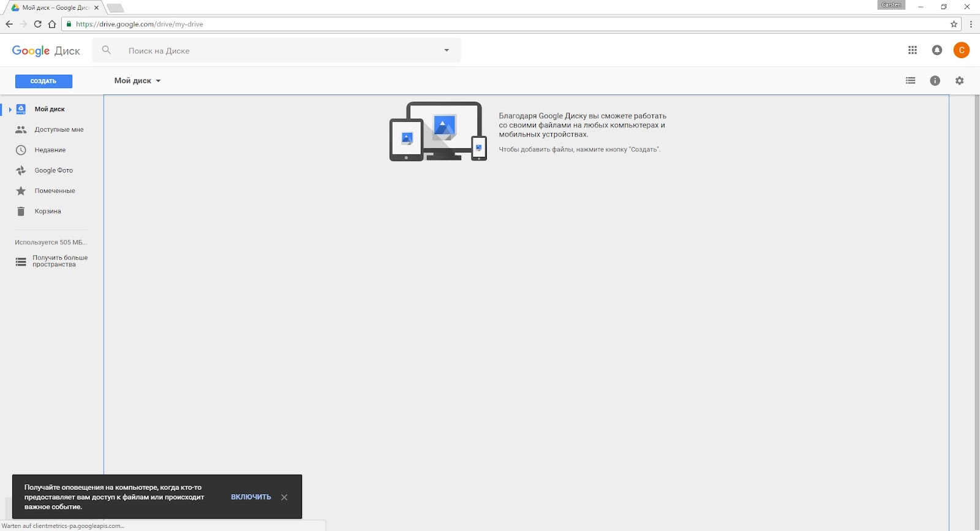Click the search magnifier icon
Viewport: 980px width, 531px height.
(107, 50)
